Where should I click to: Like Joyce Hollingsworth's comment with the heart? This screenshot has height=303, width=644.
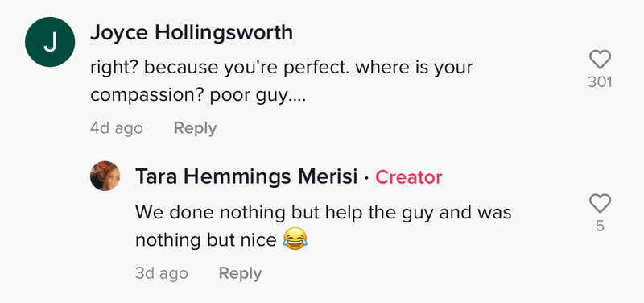point(600,60)
